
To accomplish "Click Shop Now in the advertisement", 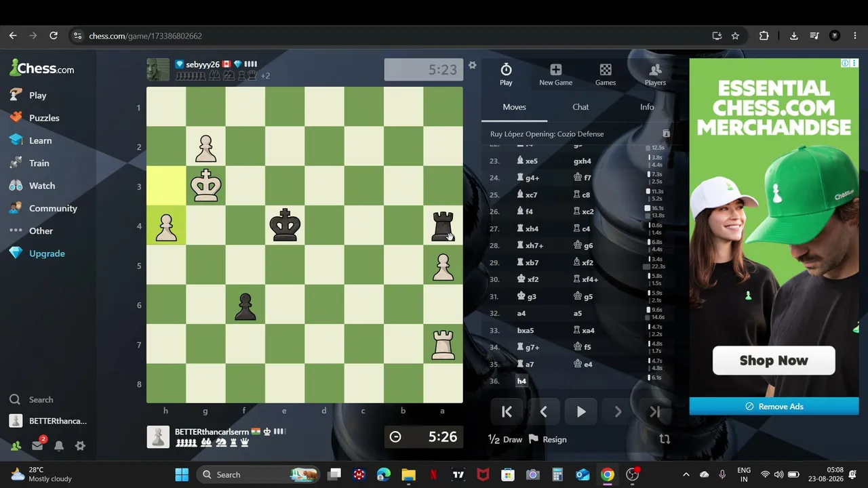I will coord(774,361).
